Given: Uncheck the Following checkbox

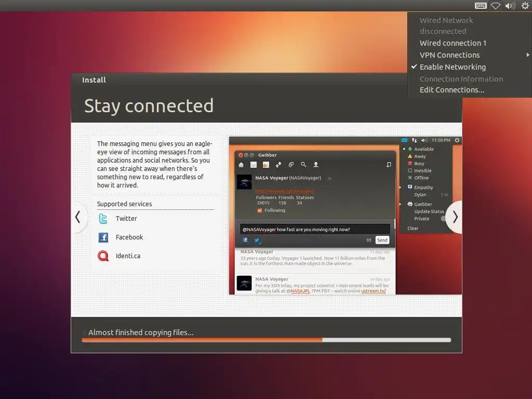Looking at the screenshot, I should point(260,210).
